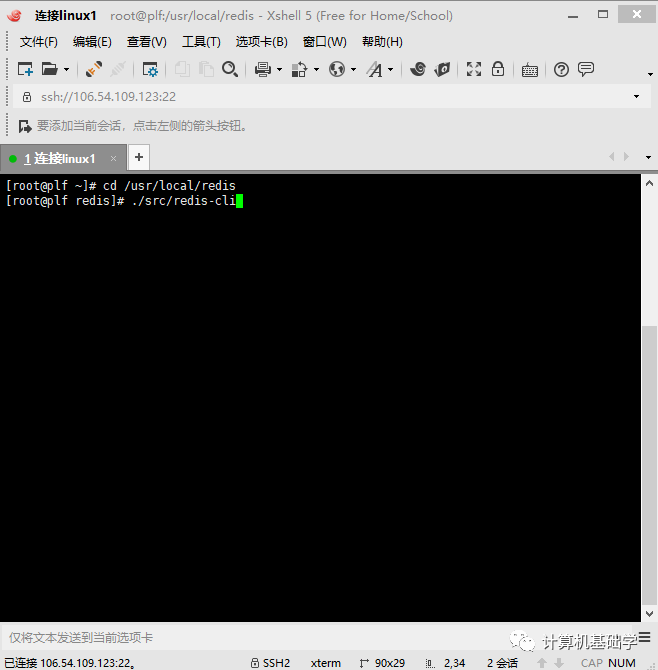
Task: Open the 编辑(E) menu
Action: pos(92,42)
